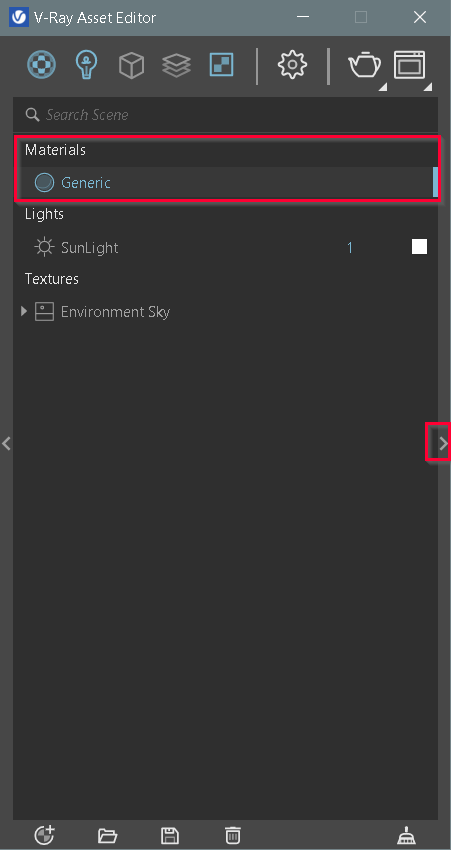Toggle the SunLight enable box
The width and height of the screenshot is (451, 850).
tap(419, 247)
